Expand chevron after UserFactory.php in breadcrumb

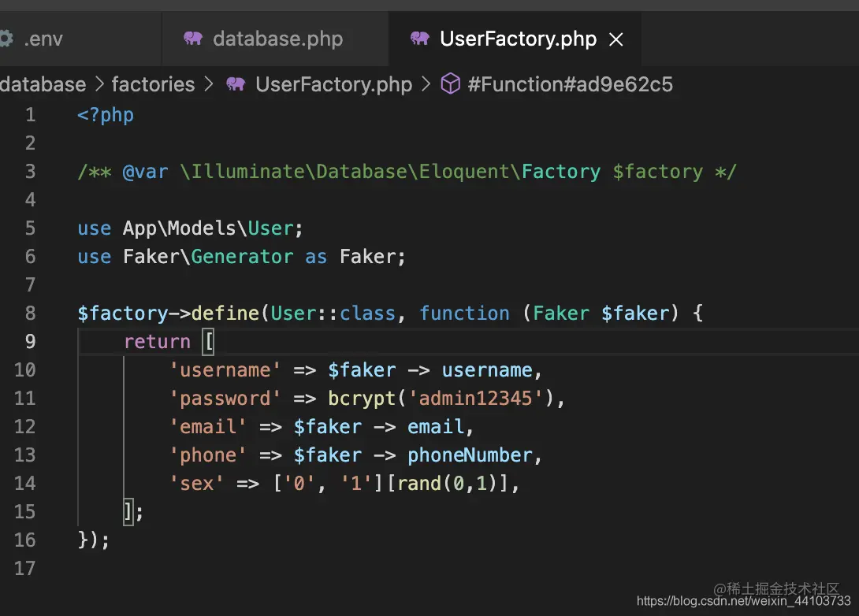[x=426, y=84]
